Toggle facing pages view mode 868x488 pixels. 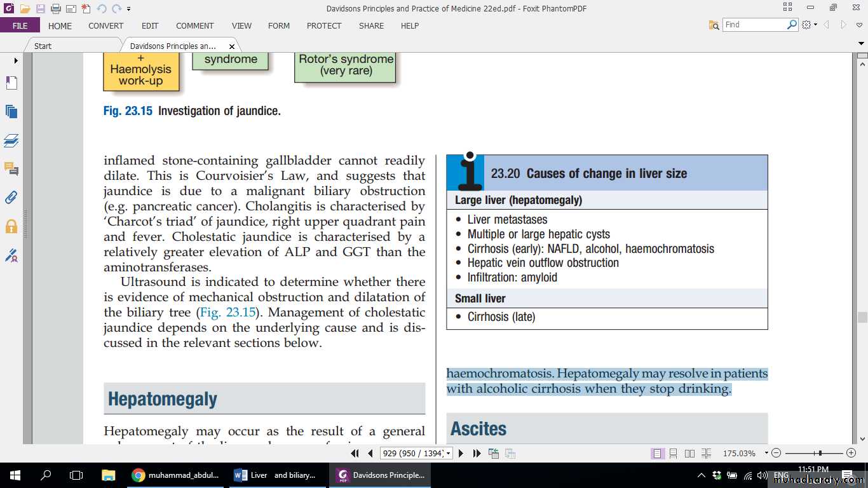689,454
